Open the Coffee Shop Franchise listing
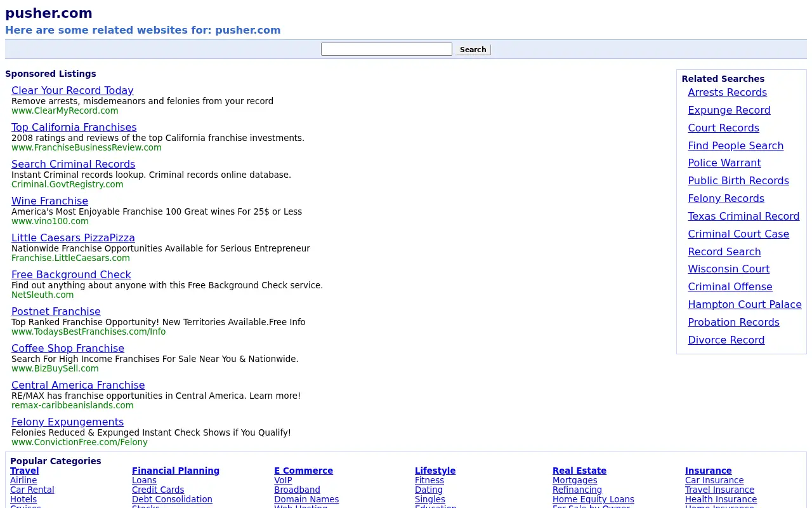 [x=68, y=348]
